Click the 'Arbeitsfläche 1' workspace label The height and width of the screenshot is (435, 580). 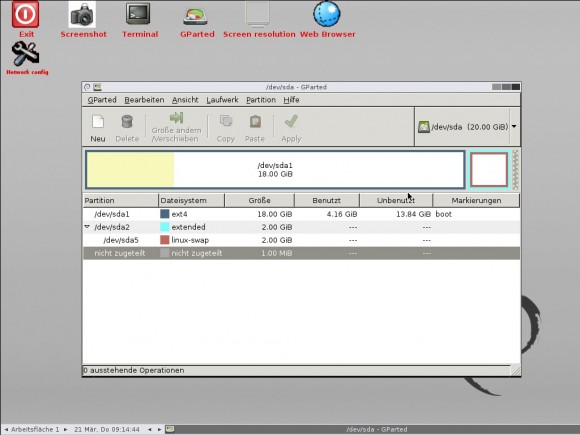coord(35,429)
